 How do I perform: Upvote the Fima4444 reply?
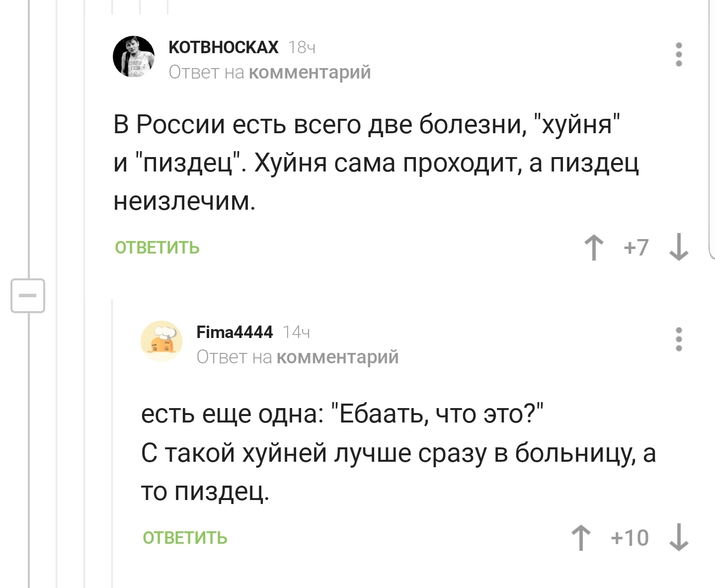[x=581, y=538]
